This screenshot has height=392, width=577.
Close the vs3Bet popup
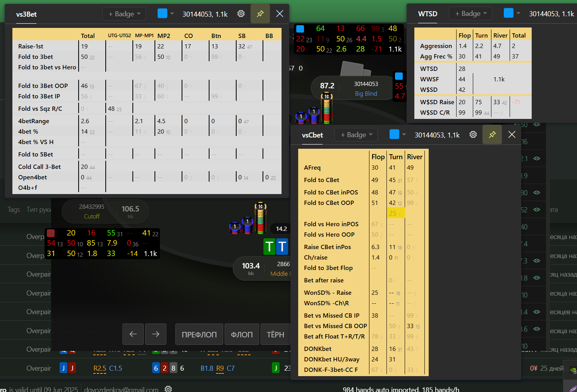tap(280, 14)
